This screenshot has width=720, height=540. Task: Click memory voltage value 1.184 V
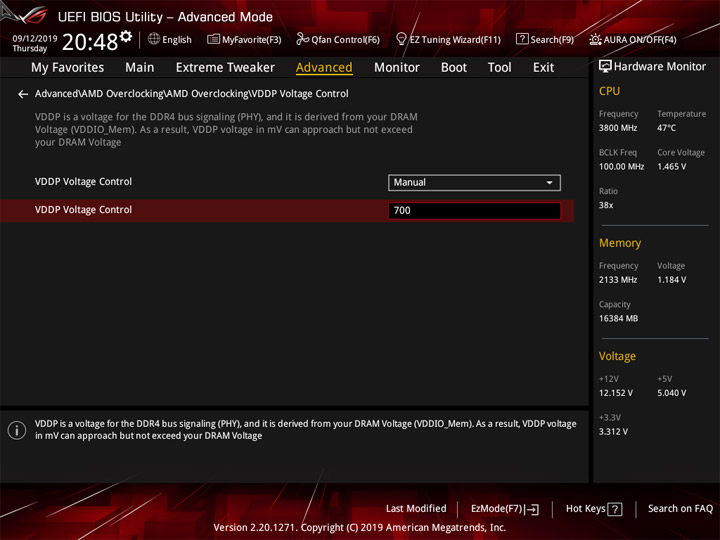point(671,280)
